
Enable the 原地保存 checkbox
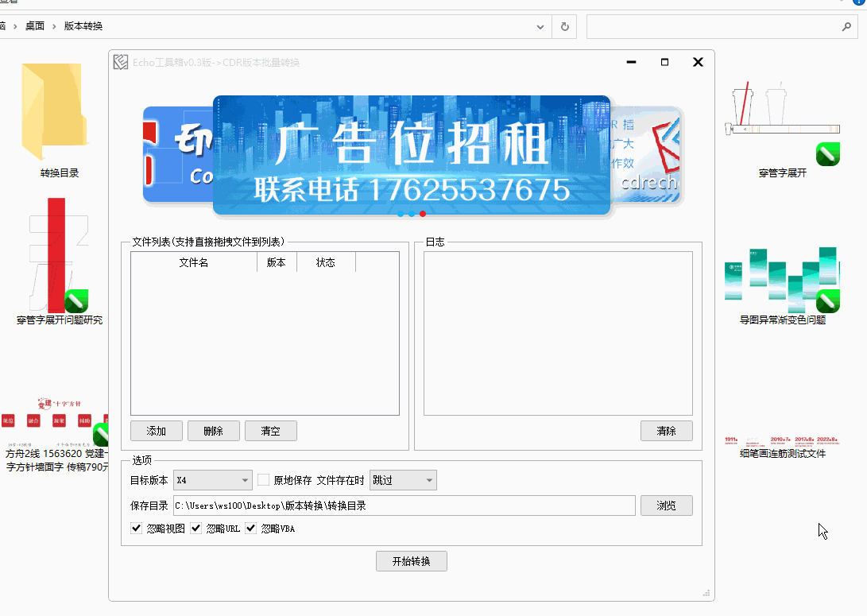[x=262, y=479]
